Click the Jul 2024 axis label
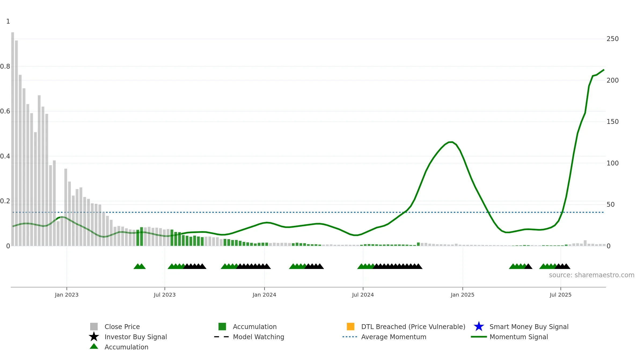 pyautogui.click(x=363, y=295)
